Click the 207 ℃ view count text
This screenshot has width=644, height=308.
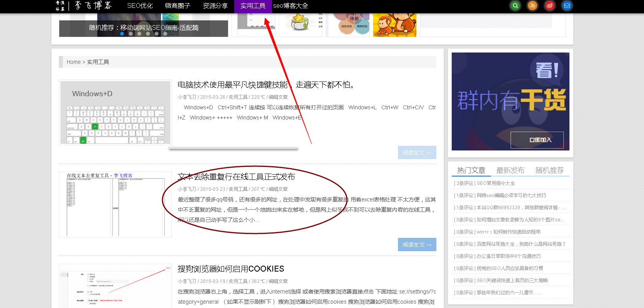pos(258,189)
